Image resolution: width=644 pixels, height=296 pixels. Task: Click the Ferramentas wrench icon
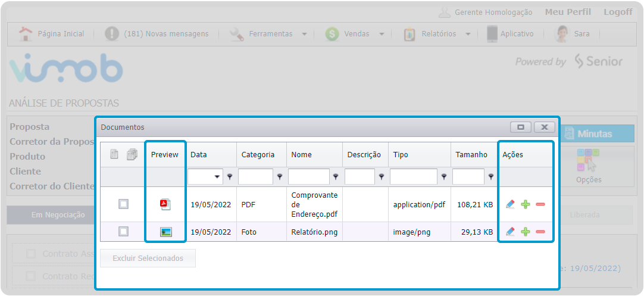point(237,34)
